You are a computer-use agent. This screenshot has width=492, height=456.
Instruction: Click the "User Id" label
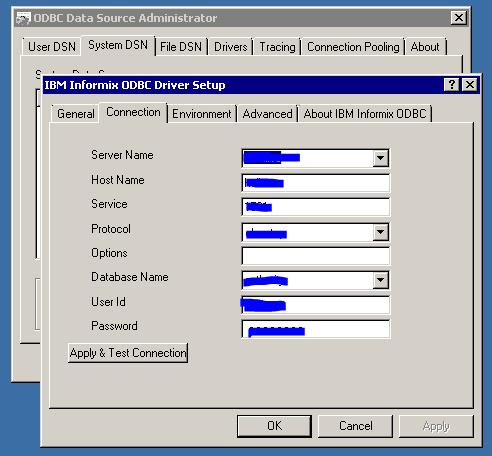(108, 302)
